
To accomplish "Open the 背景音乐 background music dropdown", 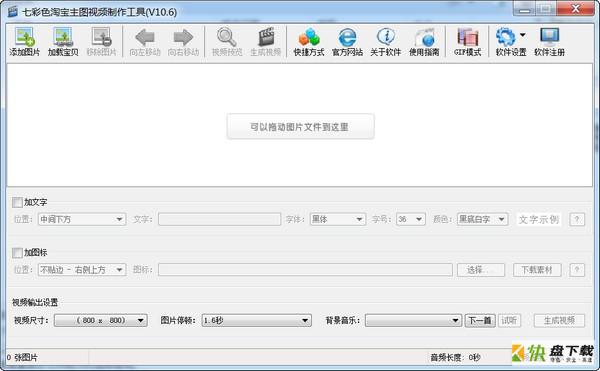I will click(x=413, y=320).
